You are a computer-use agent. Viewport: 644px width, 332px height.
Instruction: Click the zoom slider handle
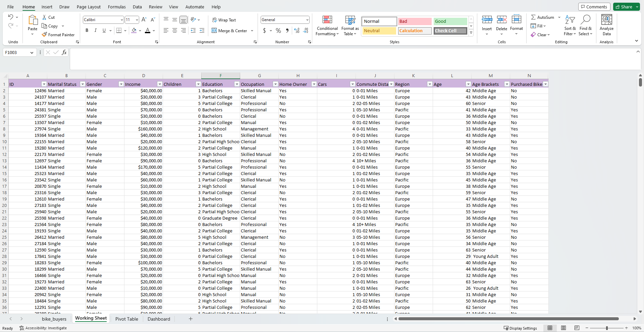[607, 328]
